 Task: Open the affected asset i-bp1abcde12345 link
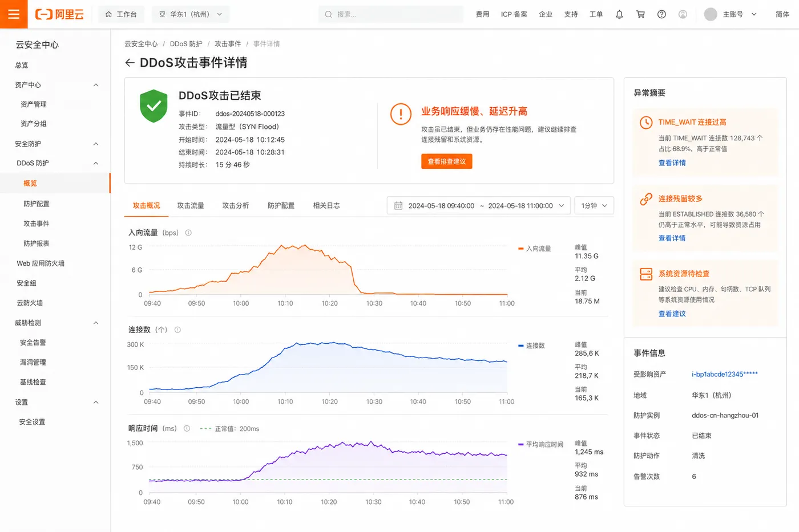coord(724,374)
